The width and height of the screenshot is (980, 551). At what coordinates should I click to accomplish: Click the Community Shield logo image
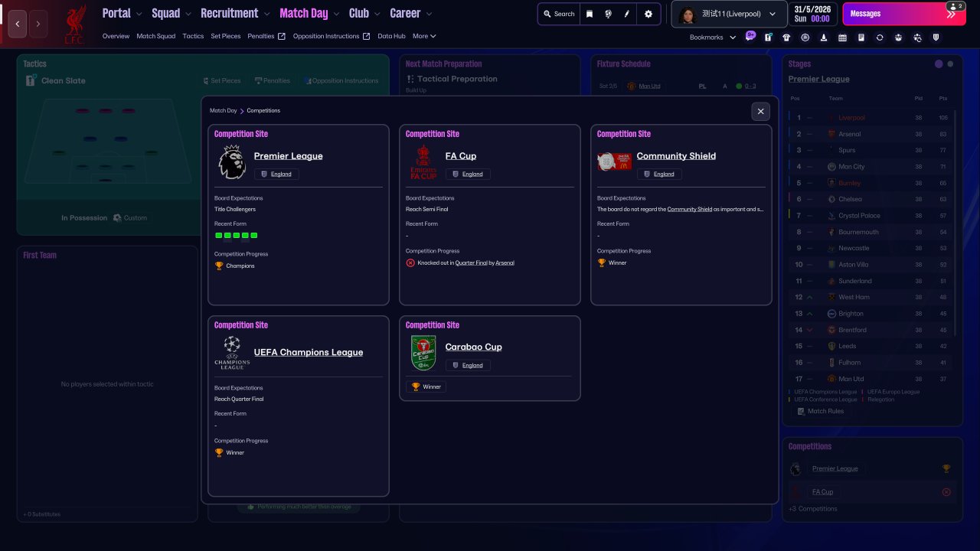[x=615, y=161]
